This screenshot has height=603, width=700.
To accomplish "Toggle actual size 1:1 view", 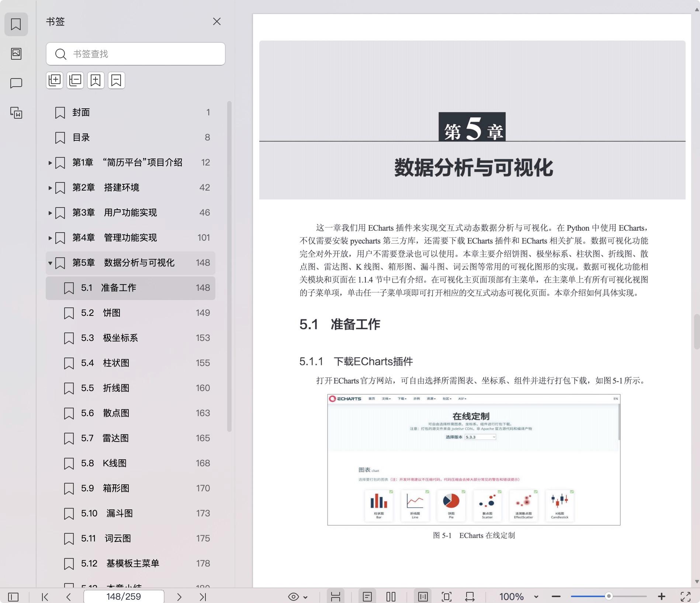I will pyautogui.click(x=423, y=597).
